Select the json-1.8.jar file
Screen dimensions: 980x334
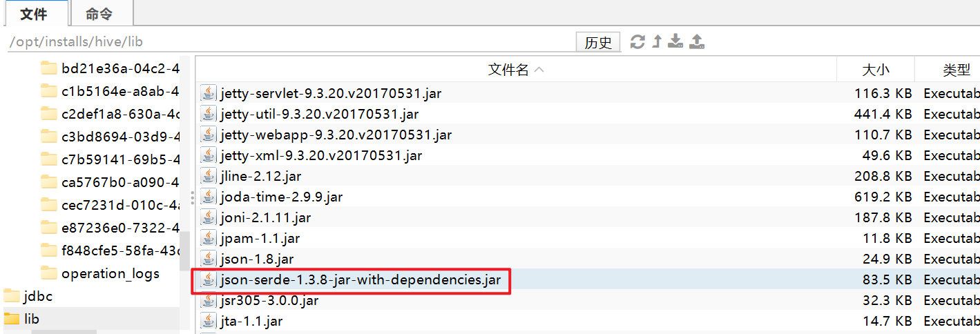[x=257, y=259]
